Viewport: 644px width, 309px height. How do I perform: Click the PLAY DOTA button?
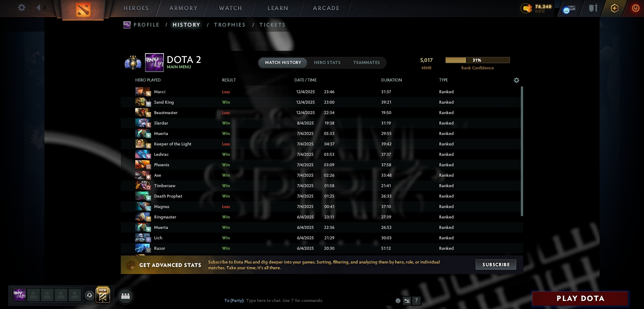pyautogui.click(x=580, y=299)
